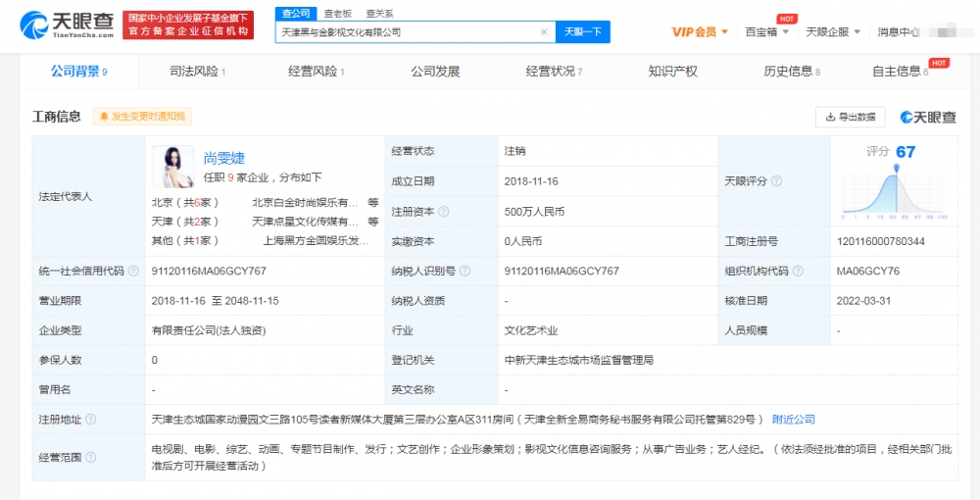Click the 发生变更时通知我 bell notification
Screen dimensions: 980x500
(x=142, y=117)
